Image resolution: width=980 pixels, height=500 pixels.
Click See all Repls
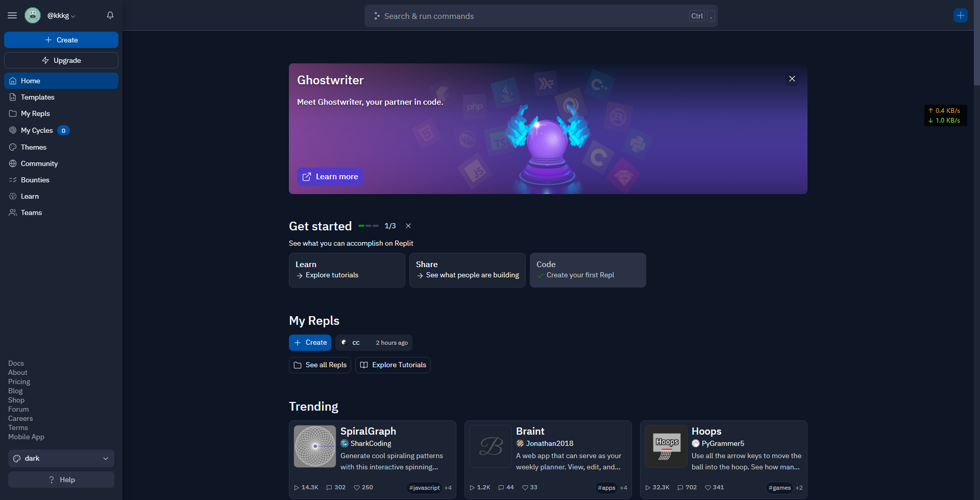click(x=320, y=365)
